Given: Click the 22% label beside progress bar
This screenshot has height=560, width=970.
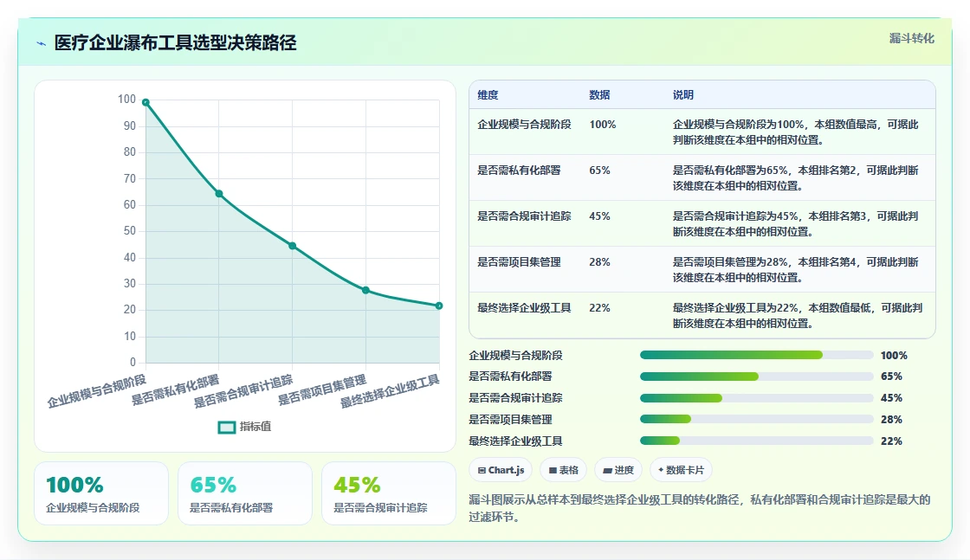Looking at the screenshot, I should pyautogui.click(x=891, y=441).
